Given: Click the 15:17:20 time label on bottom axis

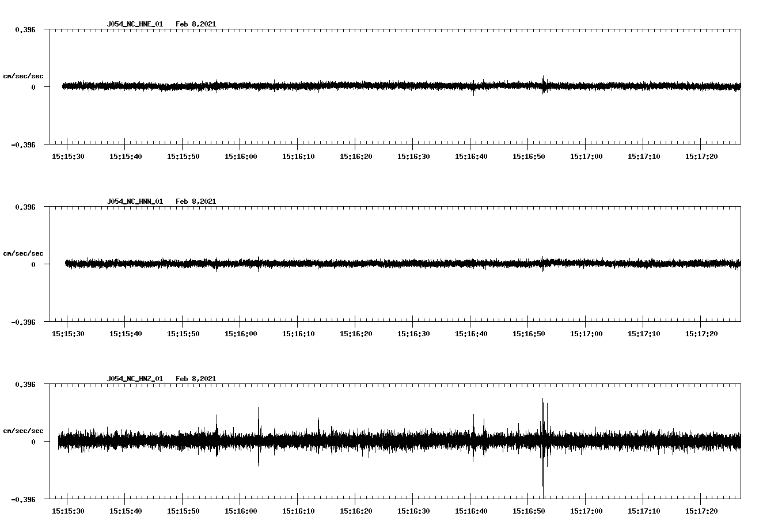Looking at the screenshot, I should 703,510.
